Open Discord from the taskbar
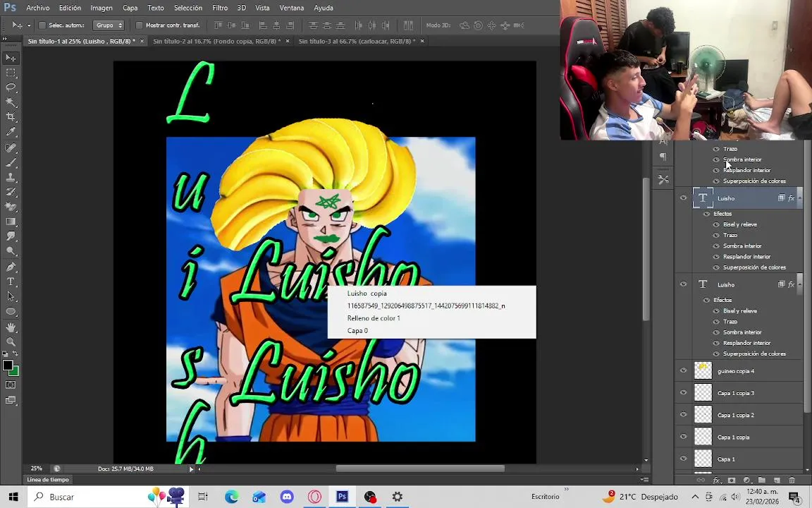 pyautogui.click(x=287, y=497)
